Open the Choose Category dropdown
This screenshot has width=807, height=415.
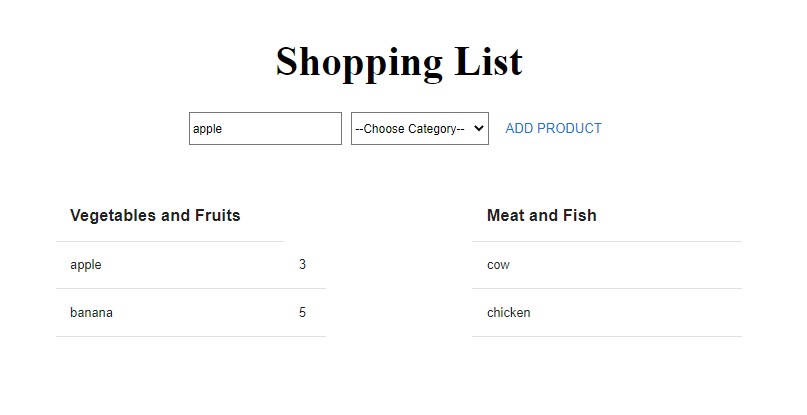click(419, 128)
